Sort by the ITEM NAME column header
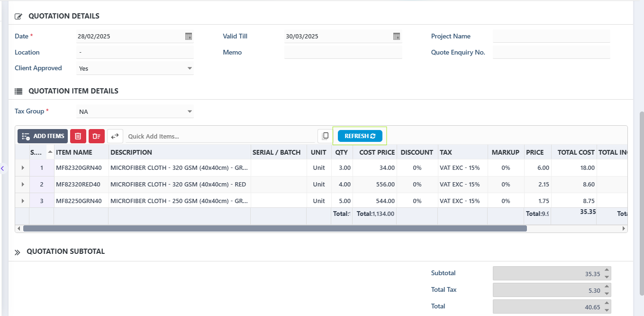The image size is (644, 316). coord(74,152)
